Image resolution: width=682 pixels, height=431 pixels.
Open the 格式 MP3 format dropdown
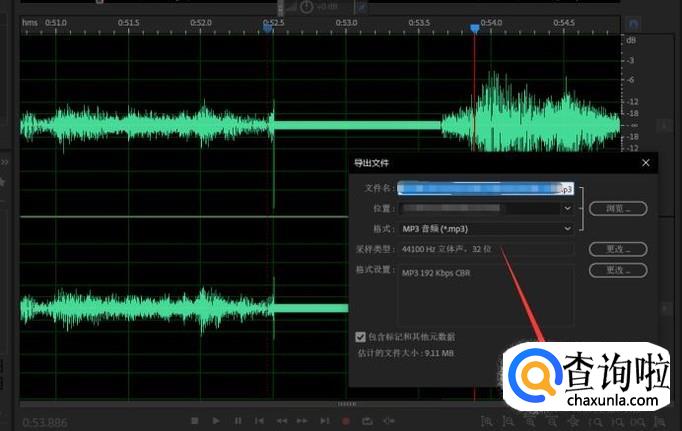(568, 229)
